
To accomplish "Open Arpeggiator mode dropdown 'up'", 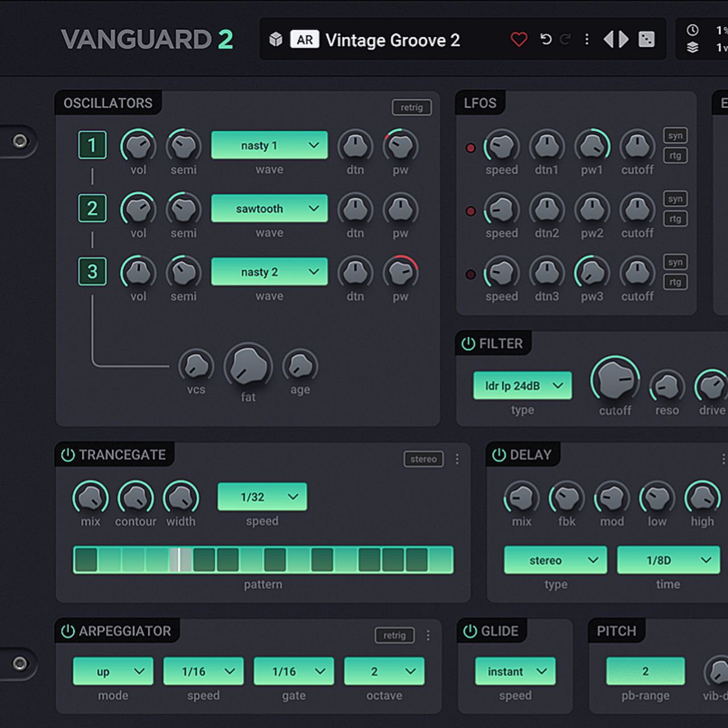I will 113,671.
